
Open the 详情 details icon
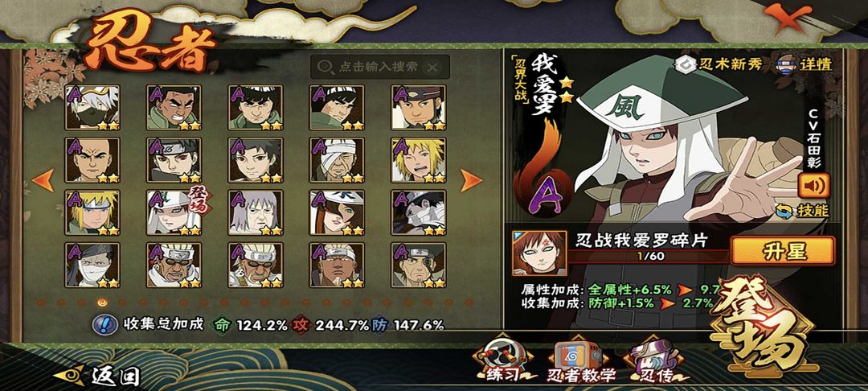[785, 63]
